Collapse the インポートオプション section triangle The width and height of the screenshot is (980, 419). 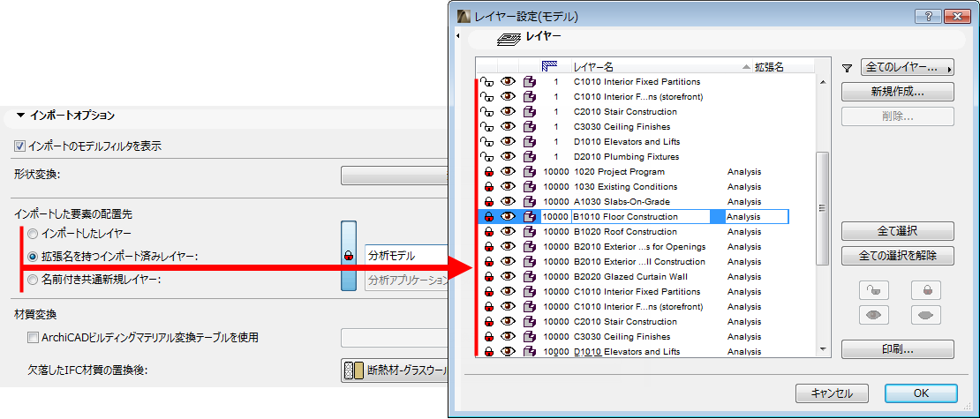click(20, 116)
